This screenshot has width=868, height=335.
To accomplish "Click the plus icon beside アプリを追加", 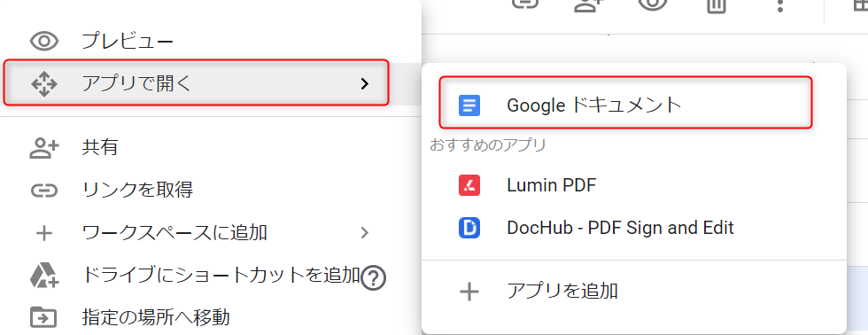I will 469,292.
